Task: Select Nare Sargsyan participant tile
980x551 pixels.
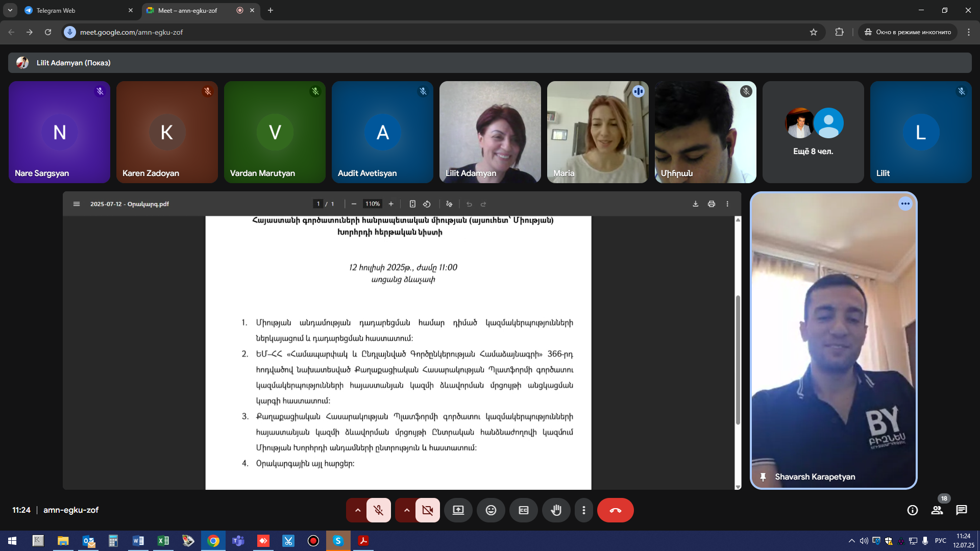Action: pos(59,132)
